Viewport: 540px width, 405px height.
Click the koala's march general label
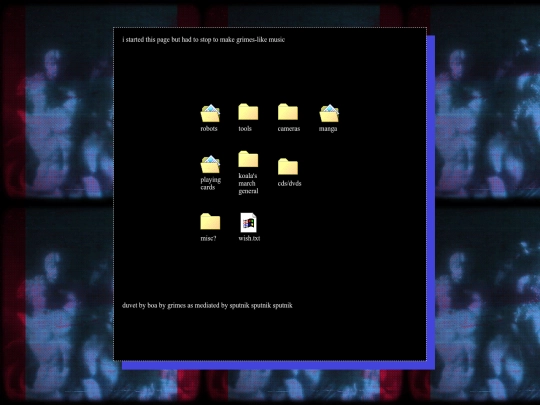(248, 184)
